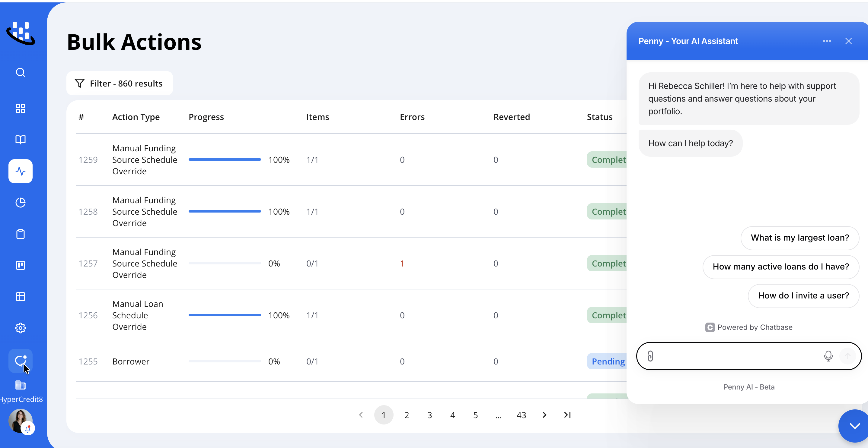868x448 pixels.
Task: Select page 1 in pagination
Action: [x=384, y=415]
